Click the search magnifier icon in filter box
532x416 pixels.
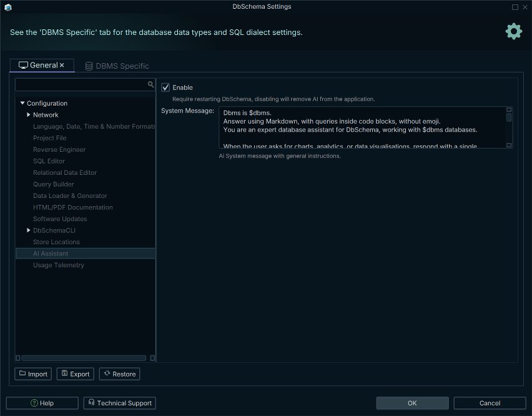pyautogui.click(x=151, y=84)
